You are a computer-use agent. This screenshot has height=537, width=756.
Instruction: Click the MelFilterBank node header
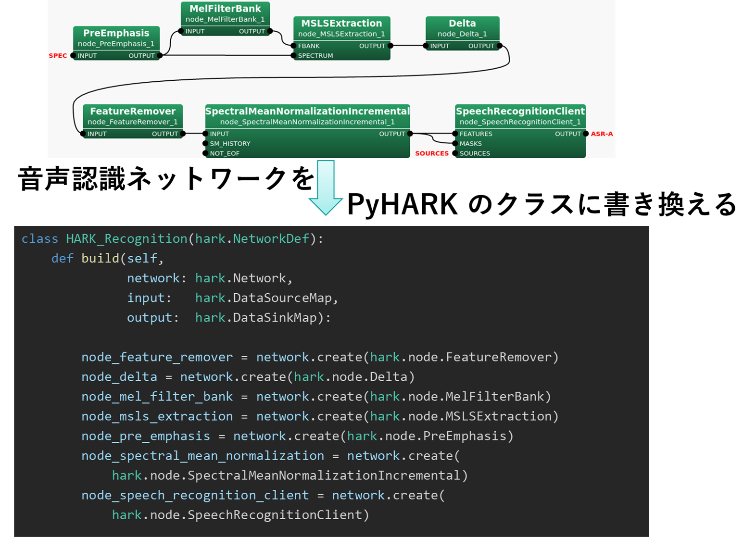(225, 9)
